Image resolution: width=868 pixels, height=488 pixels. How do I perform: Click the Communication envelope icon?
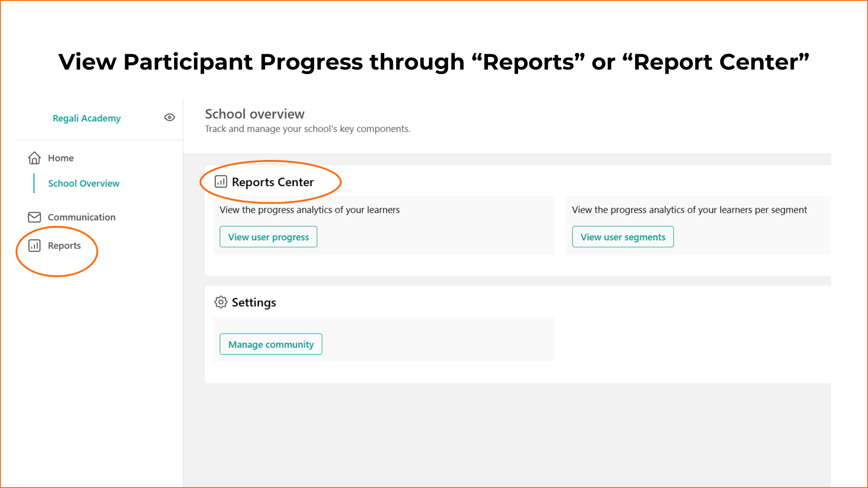(x=34, y=217)
